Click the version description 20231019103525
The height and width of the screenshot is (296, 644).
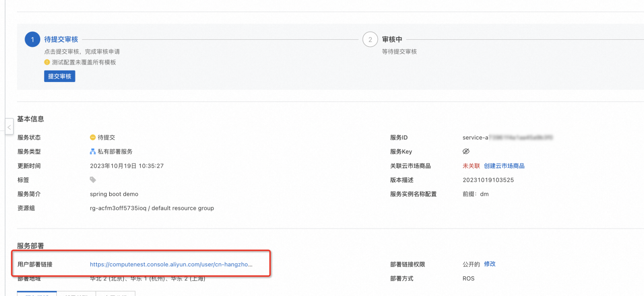tap(488, 180)
